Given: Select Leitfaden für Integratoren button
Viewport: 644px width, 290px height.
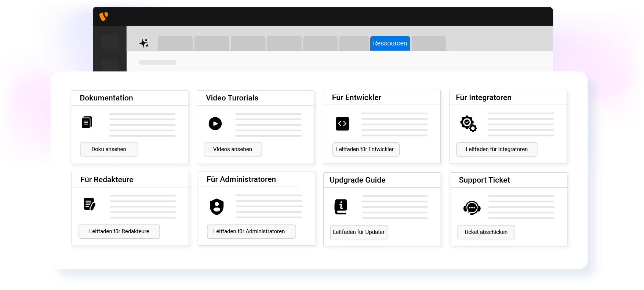Looking at the screenshot, I should pos(496,149).
